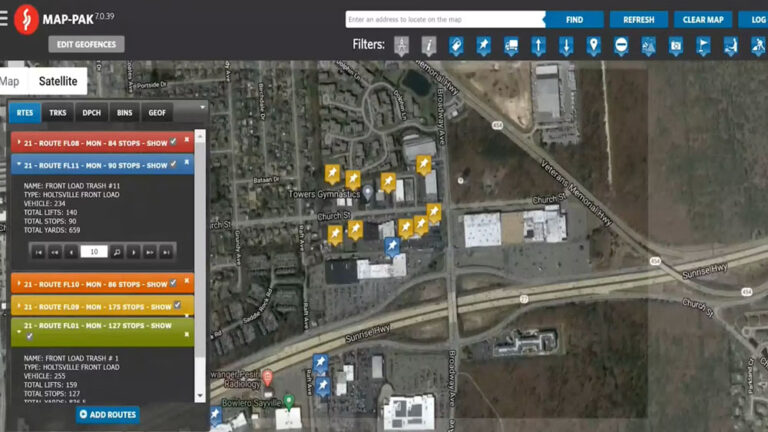Screen dimensions: 768x432
Task: Open the BINS tab
Action: point(124,113)
